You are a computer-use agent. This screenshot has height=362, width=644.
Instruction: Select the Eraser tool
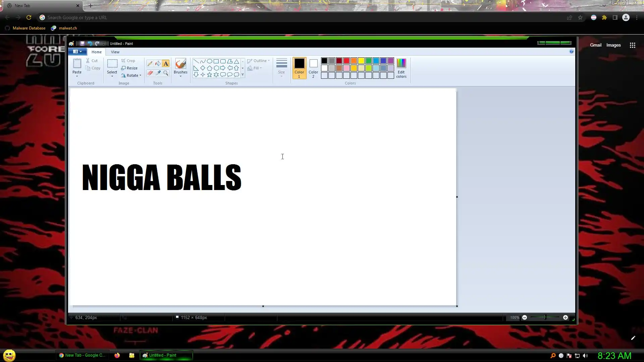point(150,73)
